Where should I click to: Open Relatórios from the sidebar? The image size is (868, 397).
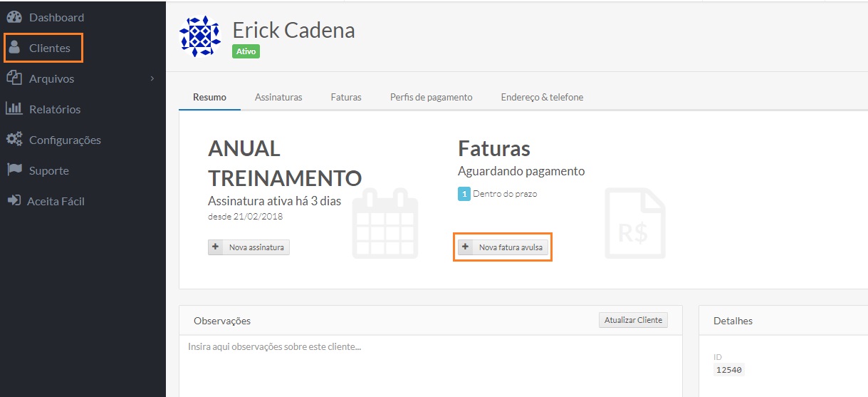click(x=54, y=109)
